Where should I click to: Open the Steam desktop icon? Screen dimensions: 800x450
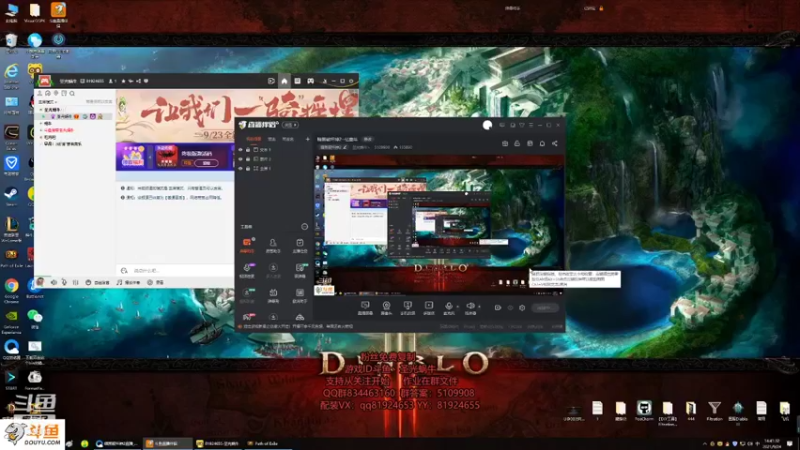[11, 196]
